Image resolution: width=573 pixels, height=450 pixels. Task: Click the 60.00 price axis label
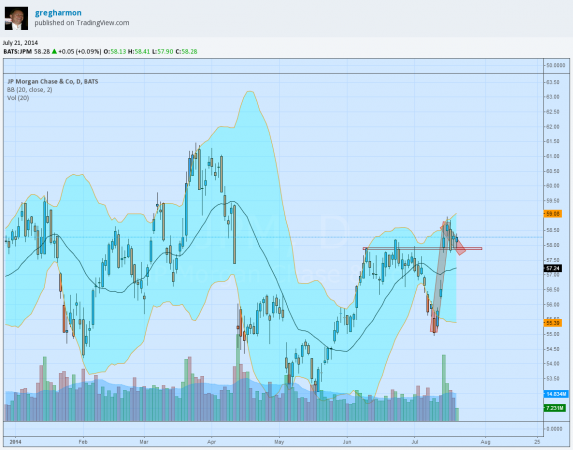pos(553,186)
